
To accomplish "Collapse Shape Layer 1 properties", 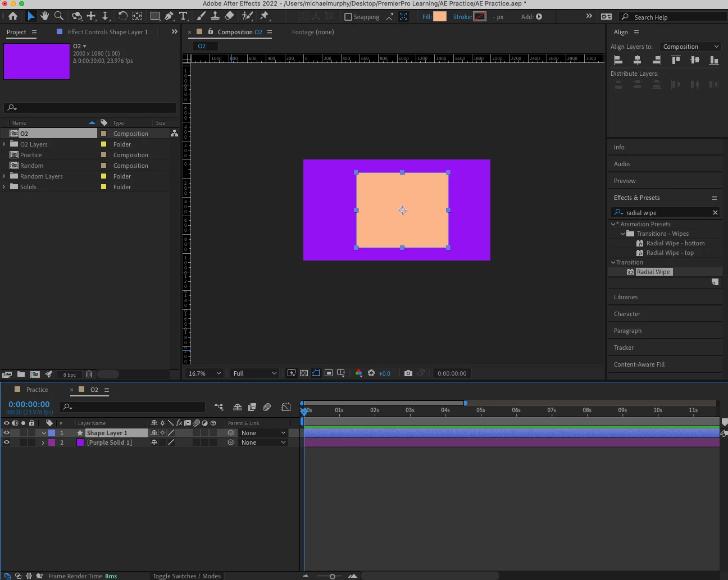I will pyautogui.click(x=43, y=433).
